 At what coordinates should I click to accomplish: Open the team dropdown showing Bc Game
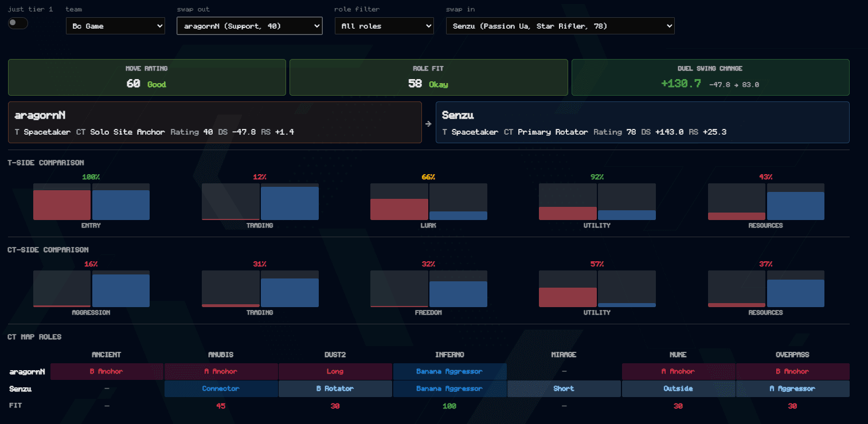point(115,26)
